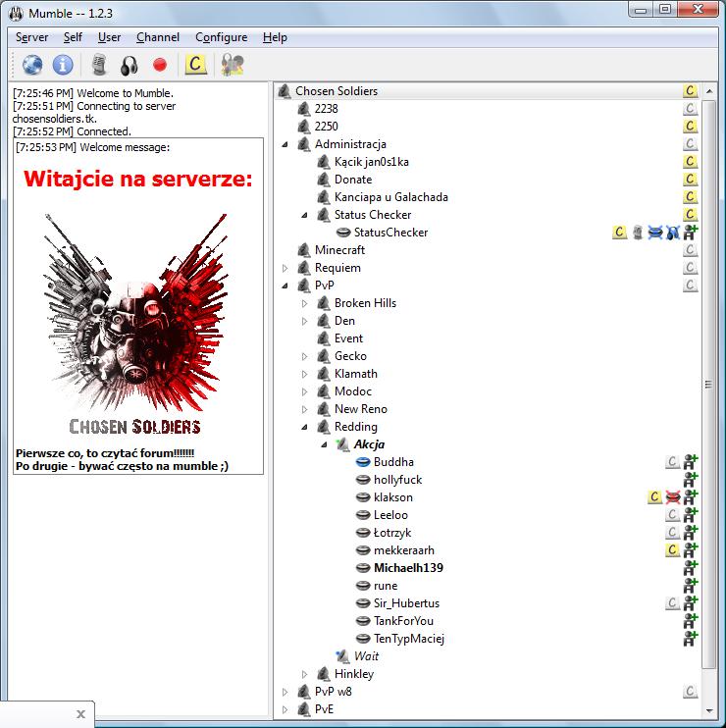726x728 pixels.
Task: View comment for Kanciapa u Galachada
Action: pyautogui.click(x=691, y=196)
